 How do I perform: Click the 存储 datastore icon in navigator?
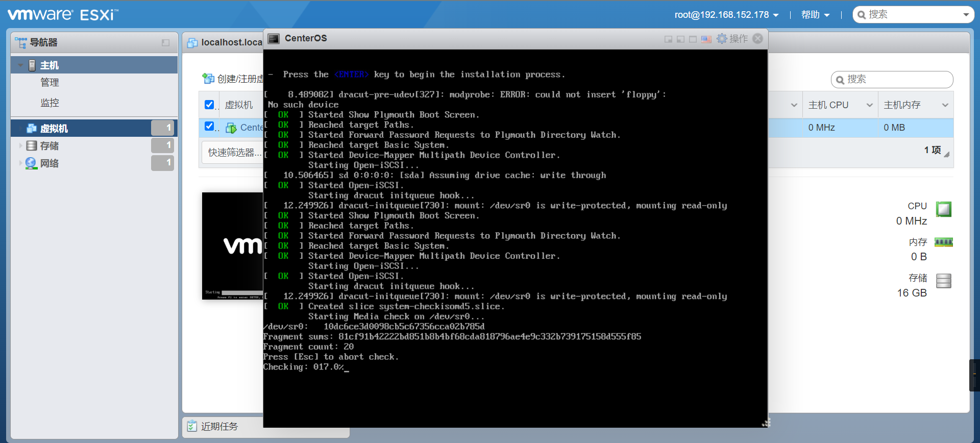click(x=32, y=146)
